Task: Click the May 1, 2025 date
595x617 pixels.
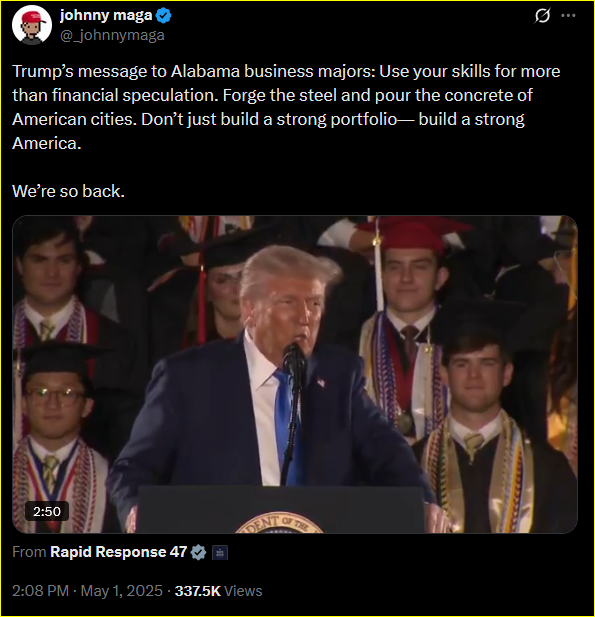Action: 122,591
